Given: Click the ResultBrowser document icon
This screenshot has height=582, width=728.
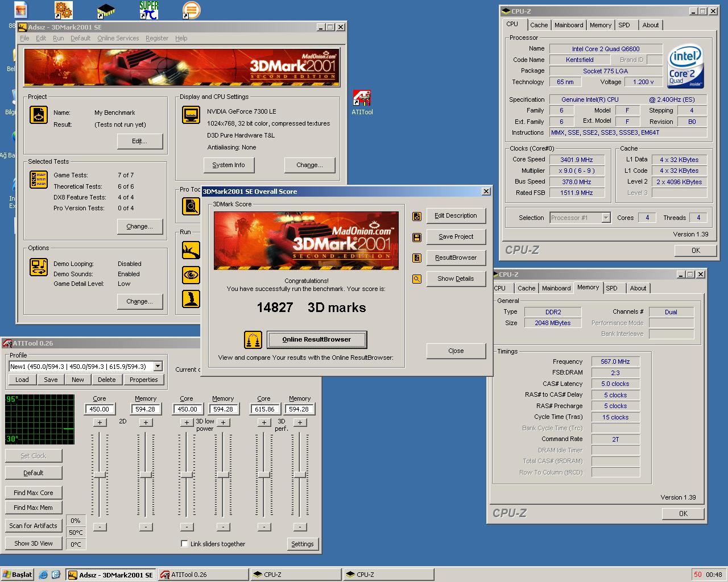Looking at the screenshot, I should pyautogui.click(x=417, y=258).
